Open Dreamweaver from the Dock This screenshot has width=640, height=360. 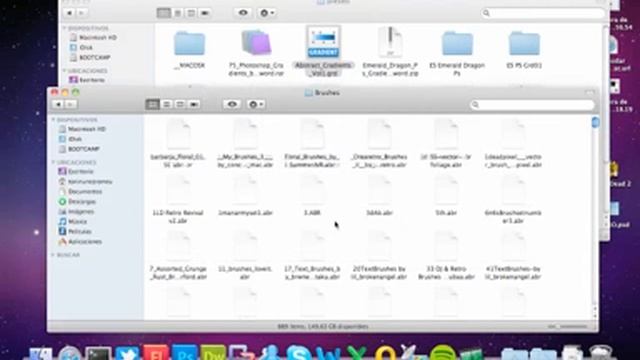coord(213,353)
